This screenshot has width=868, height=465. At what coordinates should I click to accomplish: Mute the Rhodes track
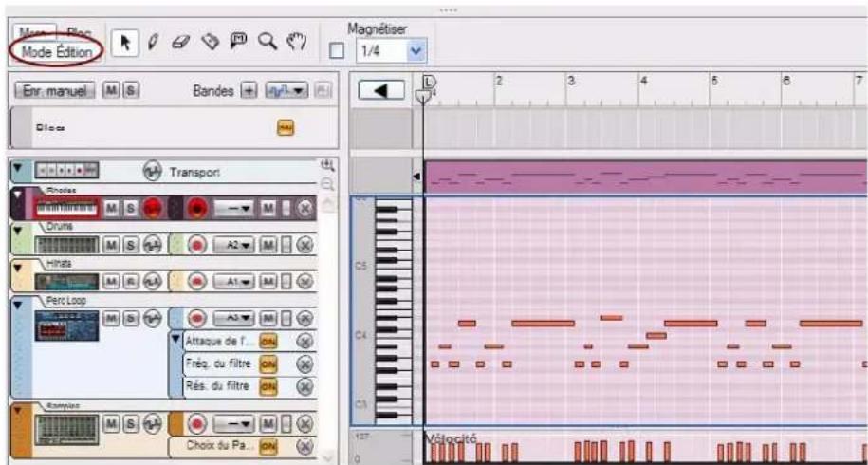[x=112, y=208]
